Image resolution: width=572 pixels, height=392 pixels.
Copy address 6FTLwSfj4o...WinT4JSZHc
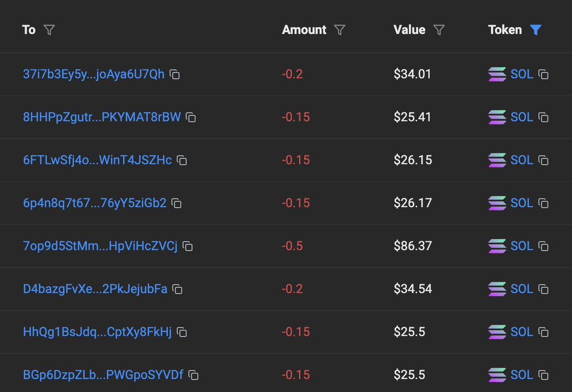coord(182,161)
